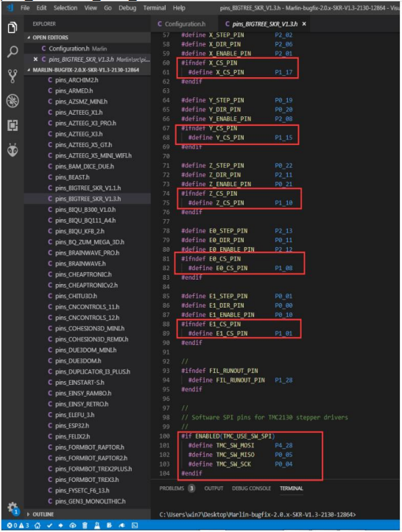
Task: Open the Explorer view in activity bar
Action: click(13, 27)
